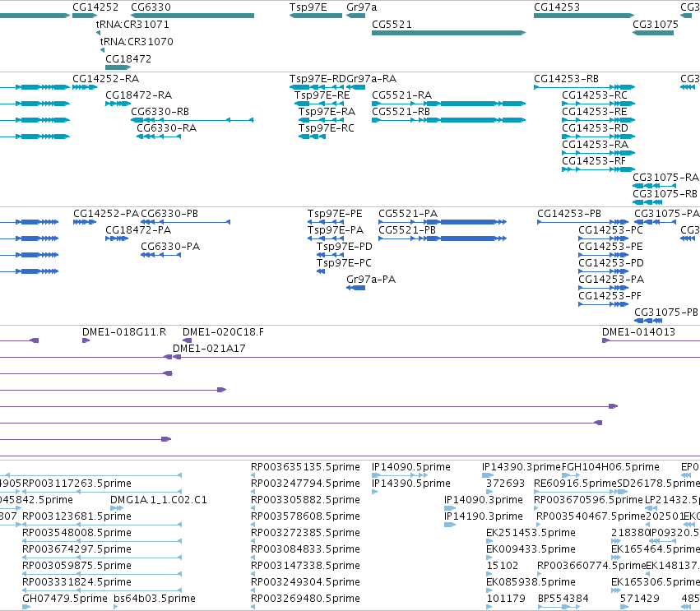Viewport: 700px width, 611px height.
Task: Select BAC clone DME1-021A17 label
Action: point(209,349)
